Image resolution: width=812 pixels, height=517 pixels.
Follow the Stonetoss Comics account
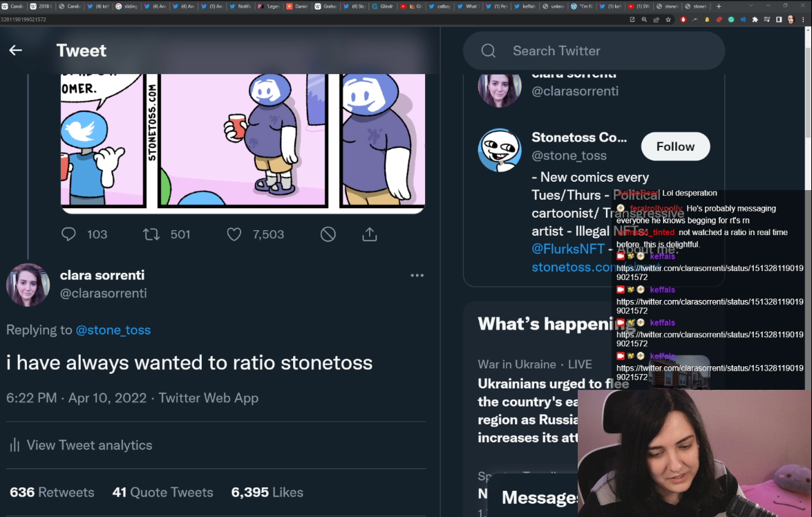tap(675, 147)
